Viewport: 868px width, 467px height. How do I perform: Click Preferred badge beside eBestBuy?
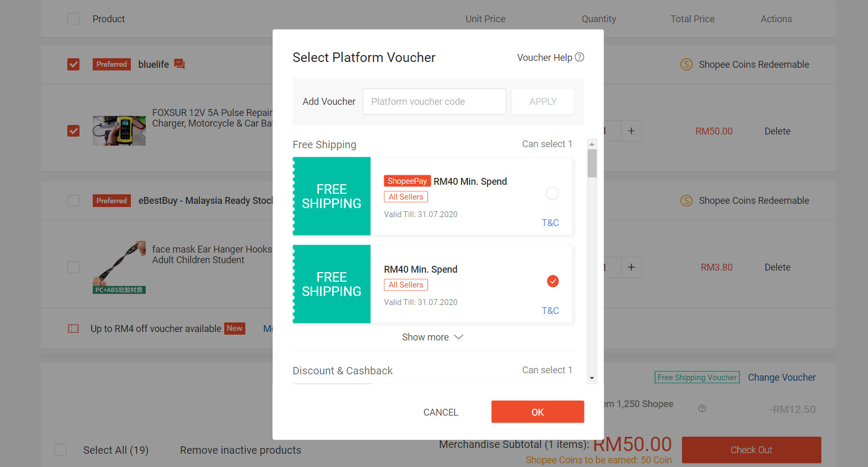tap(112, 201)
